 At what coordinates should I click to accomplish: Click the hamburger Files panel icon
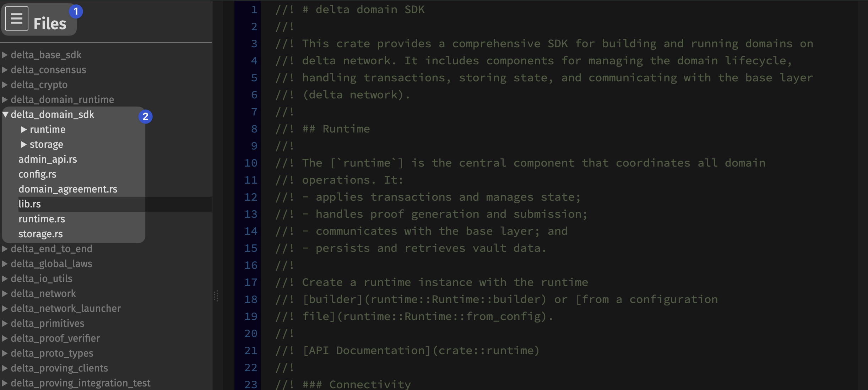17,18
